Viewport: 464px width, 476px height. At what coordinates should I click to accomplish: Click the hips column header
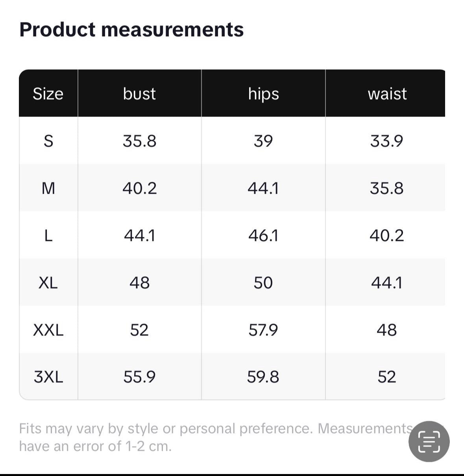(263, 94)
